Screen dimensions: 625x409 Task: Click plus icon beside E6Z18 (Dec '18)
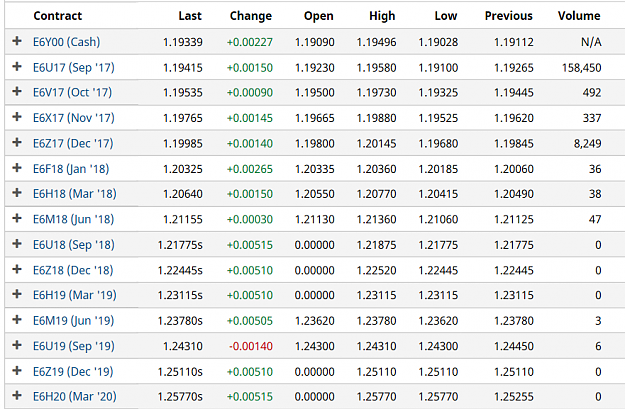[17, 269]
